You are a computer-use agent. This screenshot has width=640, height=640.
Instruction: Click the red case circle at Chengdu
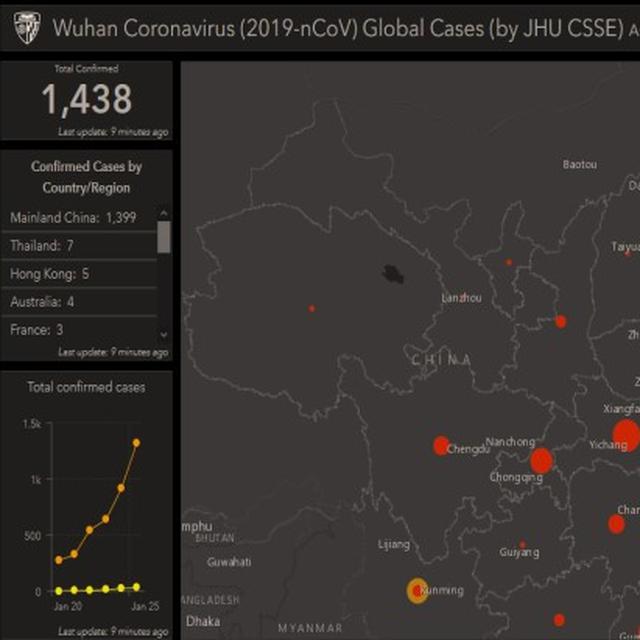click(x=441, y=445)
